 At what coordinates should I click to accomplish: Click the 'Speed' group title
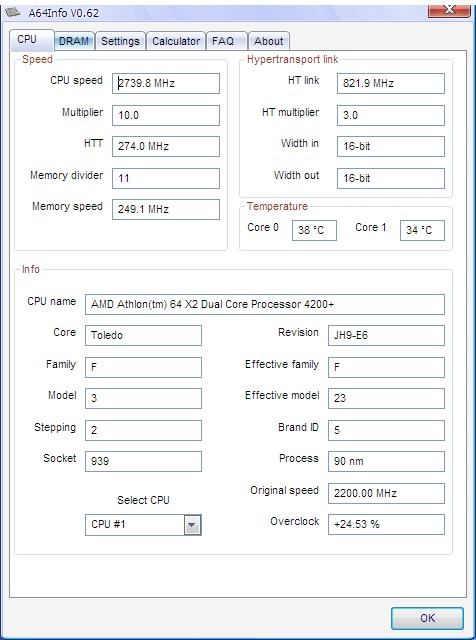point(37,60)
